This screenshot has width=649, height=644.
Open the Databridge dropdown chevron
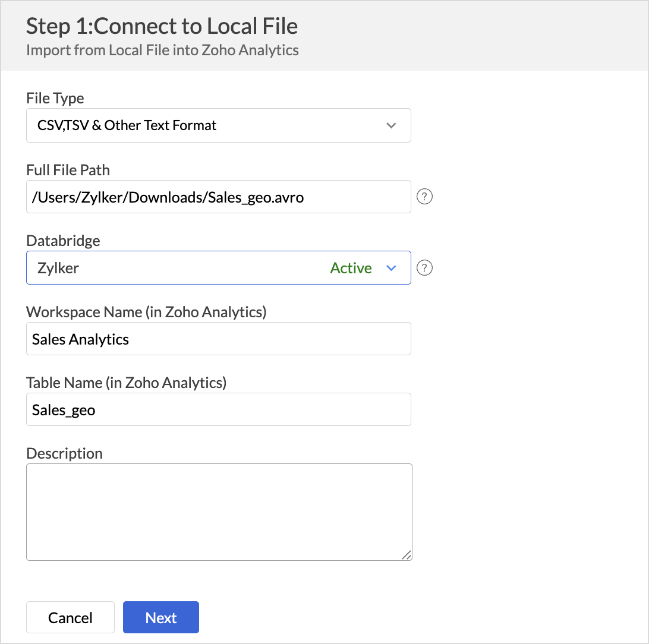pos(391,268)
